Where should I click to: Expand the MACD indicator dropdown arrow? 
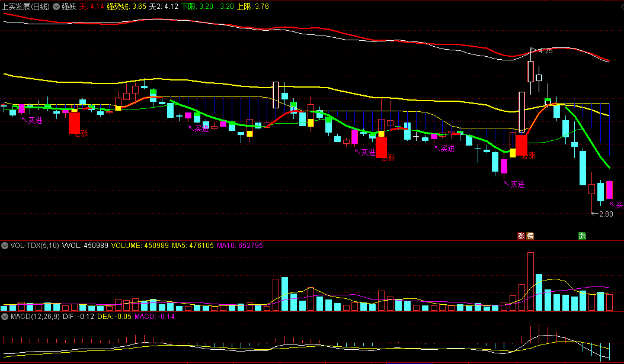(x=5, y=317)
